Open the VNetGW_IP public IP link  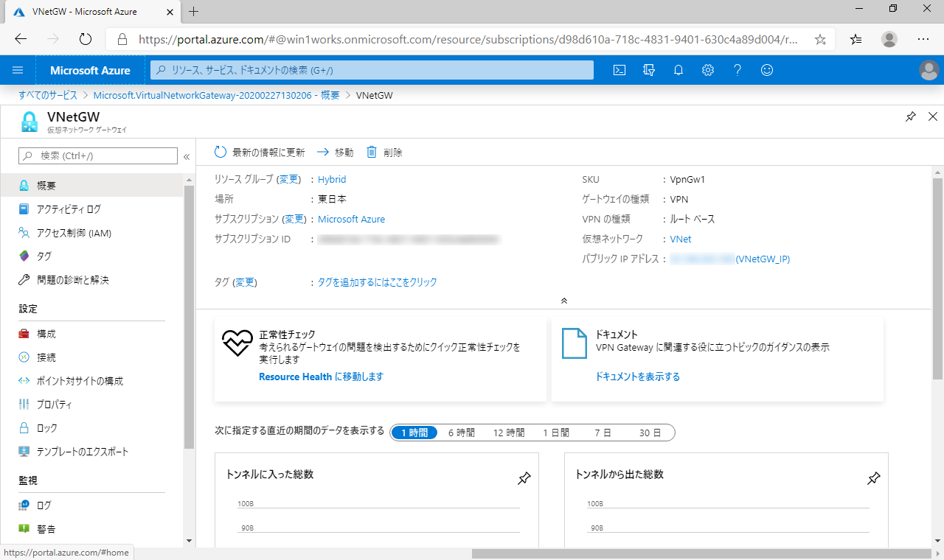click(x=763, y=259)
